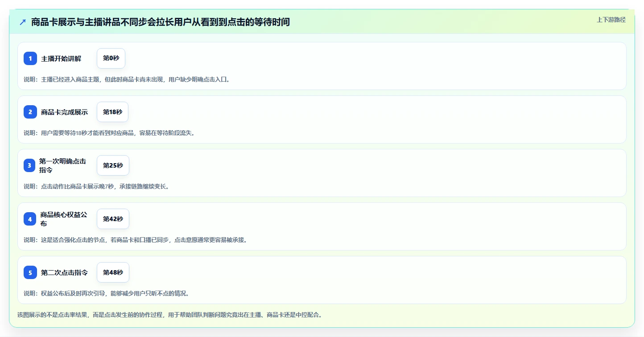Click the step label 商品核心权益公布
The height and width of the screenshot is (337, 644).
64,219
